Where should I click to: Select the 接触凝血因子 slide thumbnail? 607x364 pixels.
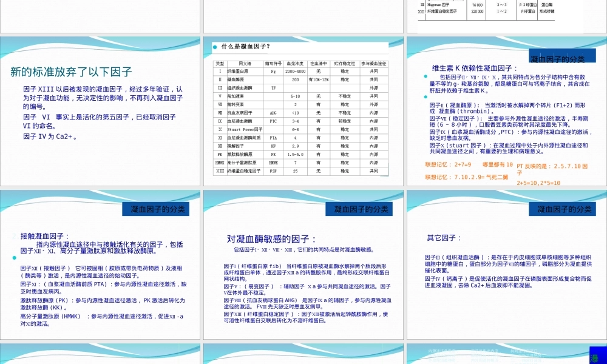(x=100, y=265)
